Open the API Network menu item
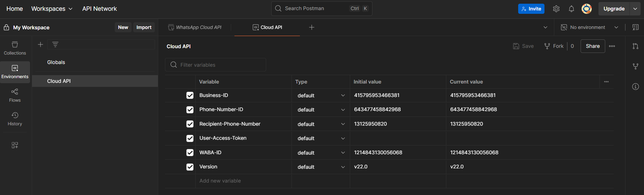Screen dimensions: 644x195 click(100, 9)
